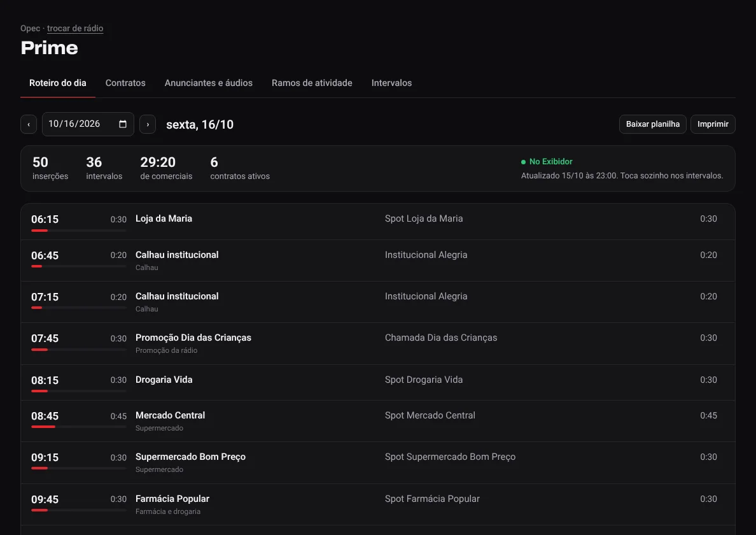Click the 50 inserções statistic

pyautogui.click(x=50, y=168)
